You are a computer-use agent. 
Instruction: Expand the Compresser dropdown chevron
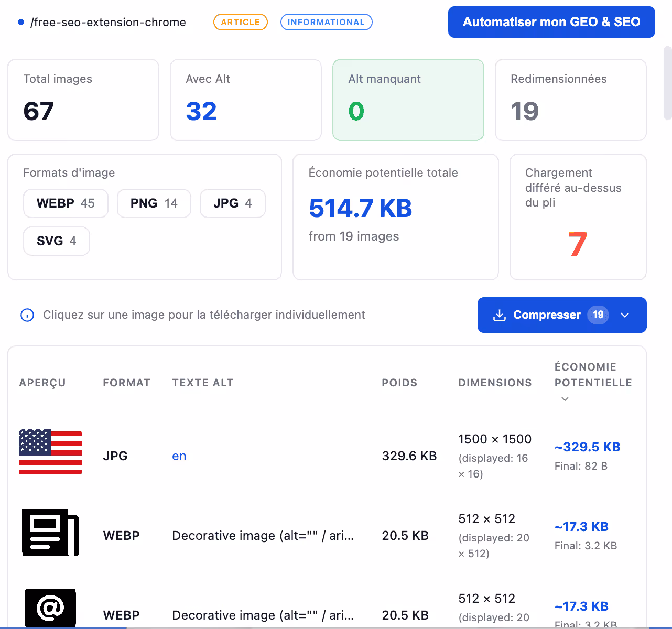[625, 315]
